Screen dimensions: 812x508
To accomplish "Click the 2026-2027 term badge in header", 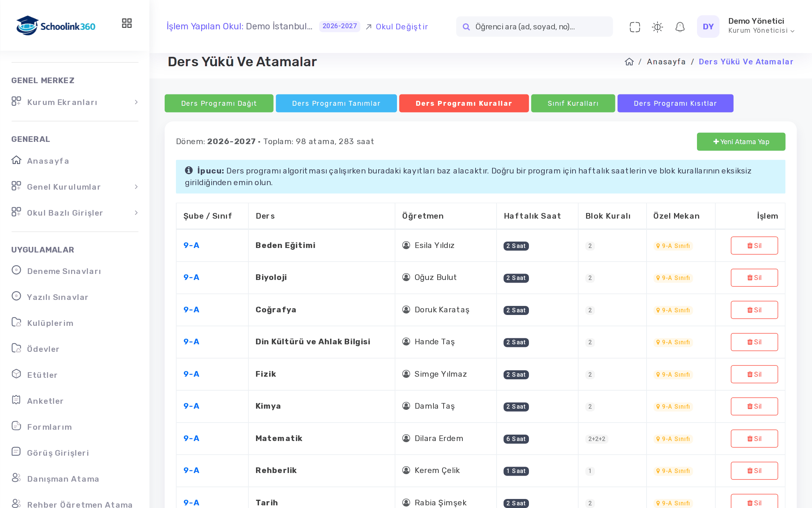I will (339, 26).
